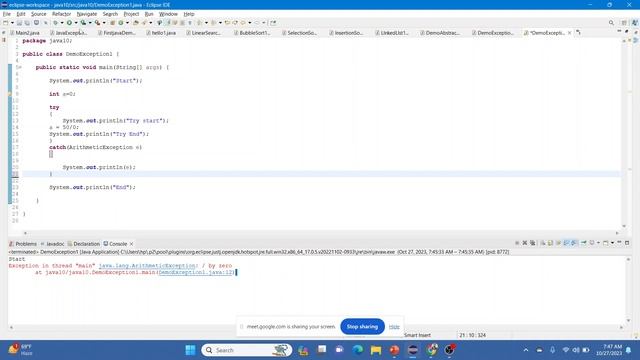Toggle Scroll Lock in Console toolbar
The height and width of the screenshot is (360, 640).
(550, 243)
